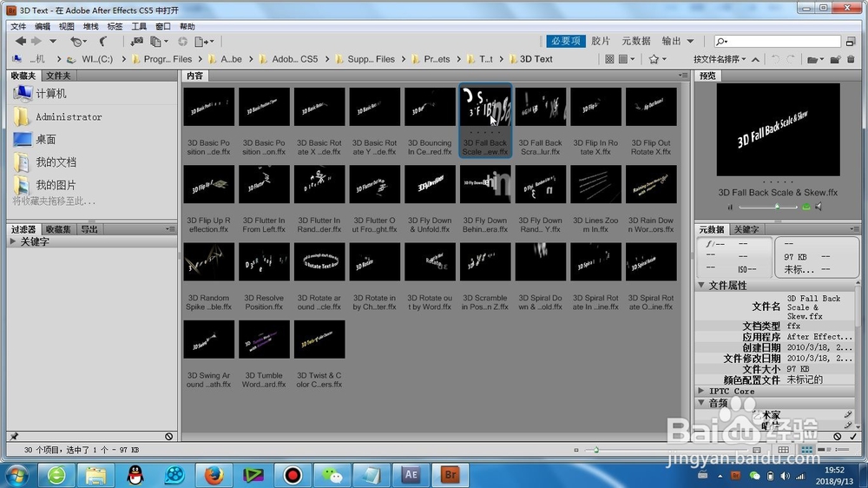
Task: View content as list icon
Action: (x=841, y=450)
